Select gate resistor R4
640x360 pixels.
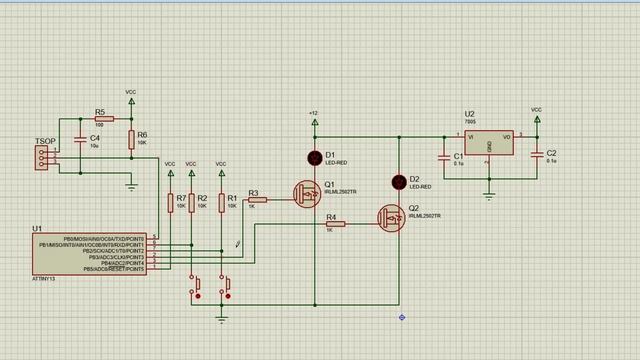coord(336,224)
